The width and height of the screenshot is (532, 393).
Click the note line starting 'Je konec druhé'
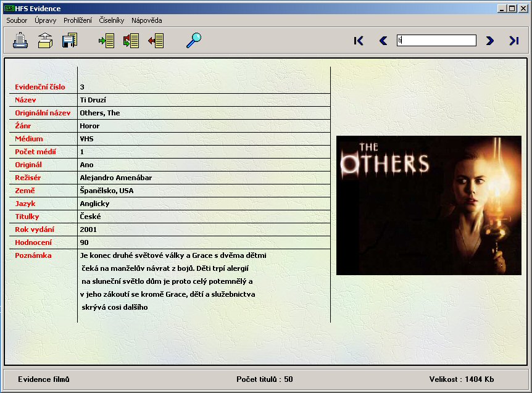coord(173,255)
